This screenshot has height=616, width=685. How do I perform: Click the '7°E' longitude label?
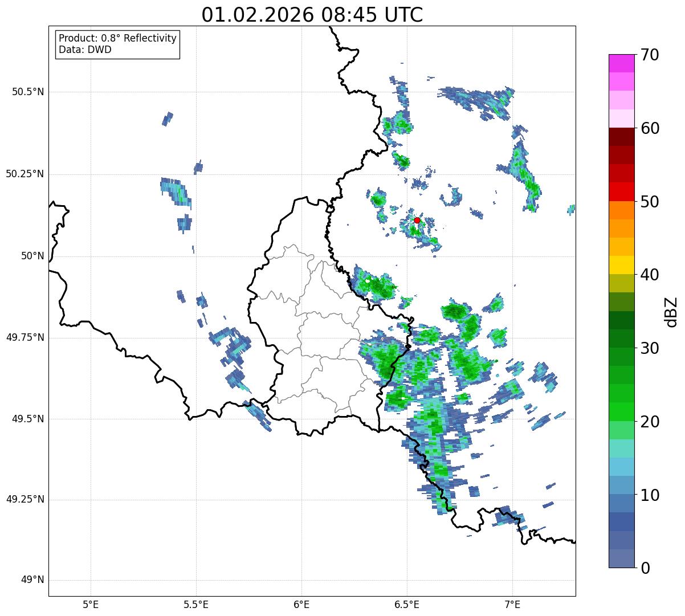pos(512,604)
